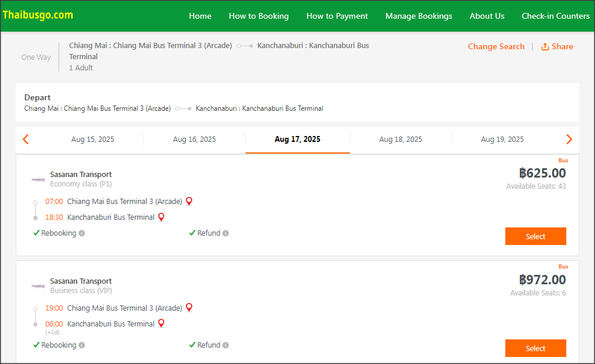This screenshot has height=364, width=595.
Task: Open Manage Bookings in the navigation
Action: point(419,16)
